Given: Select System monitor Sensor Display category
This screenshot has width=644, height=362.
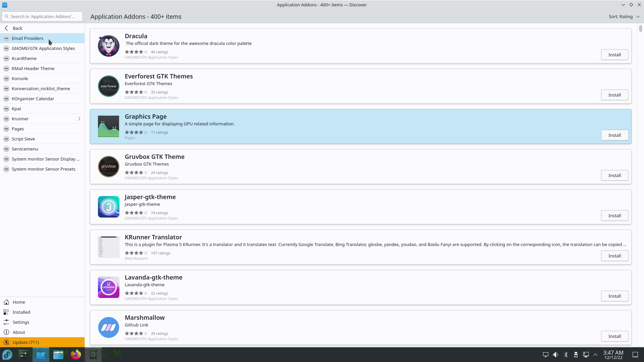Looking at the screenshot, I should coord(42,159).
